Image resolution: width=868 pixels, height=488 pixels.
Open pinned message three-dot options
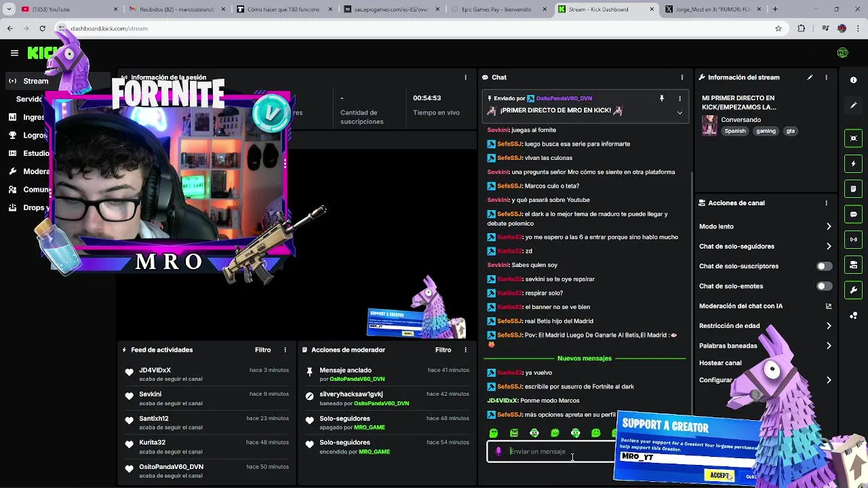click(x=679, y=98)
